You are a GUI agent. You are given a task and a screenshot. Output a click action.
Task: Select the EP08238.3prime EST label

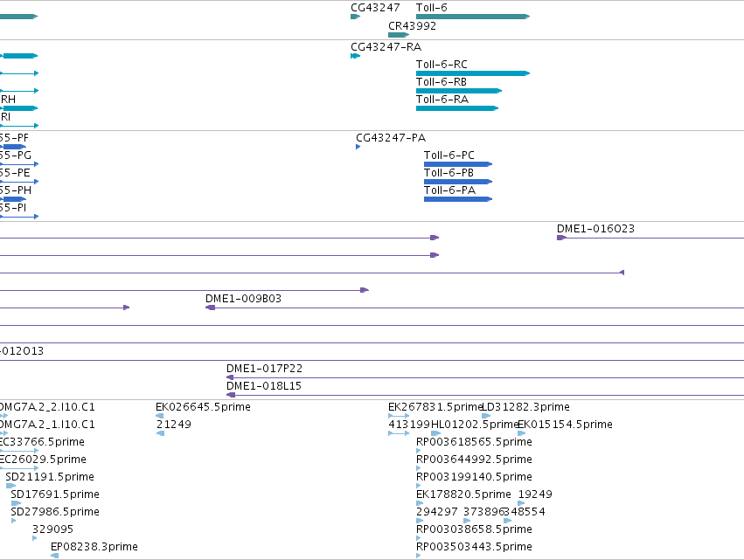[94, 547]
